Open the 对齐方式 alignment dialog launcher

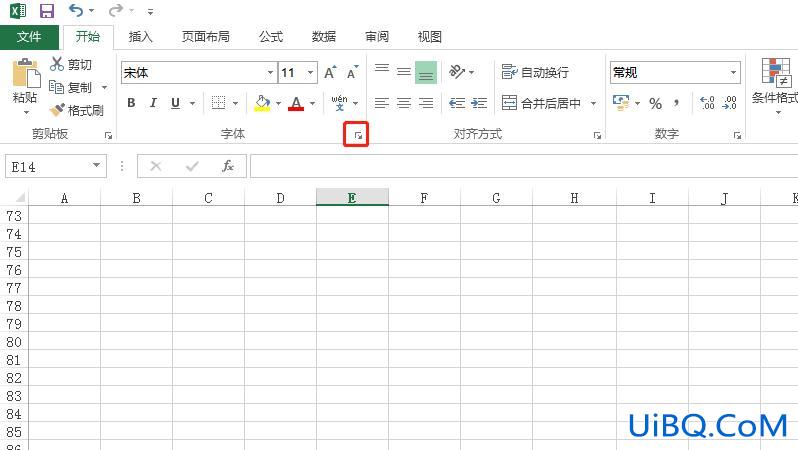click(x=597, y=135)
